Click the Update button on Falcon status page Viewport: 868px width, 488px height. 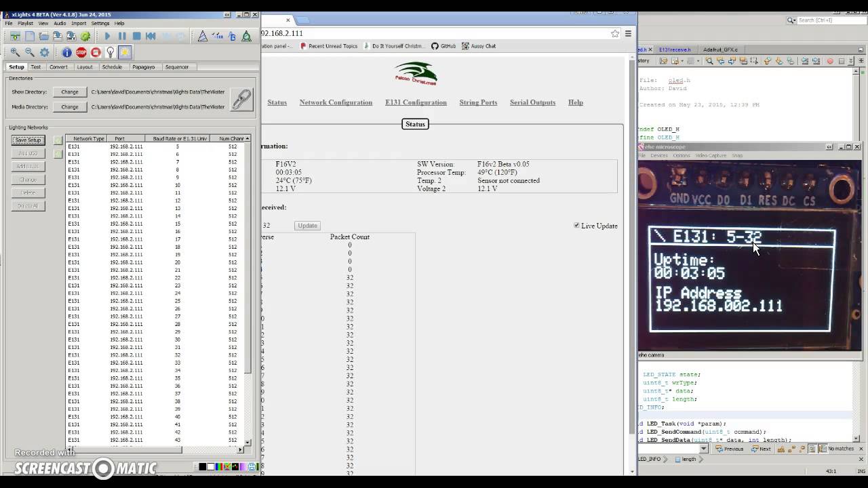click(x=307, y=226)
